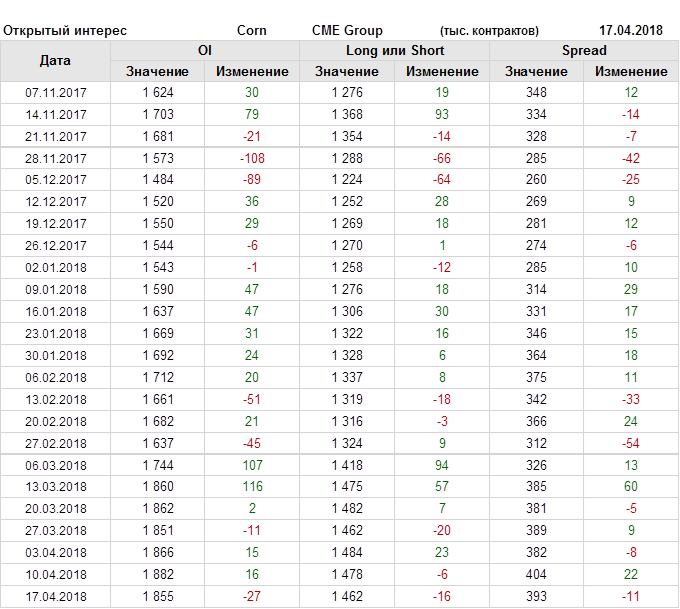The image size is (680, 609).
Task: Click the OI group header
Action: 205,50
